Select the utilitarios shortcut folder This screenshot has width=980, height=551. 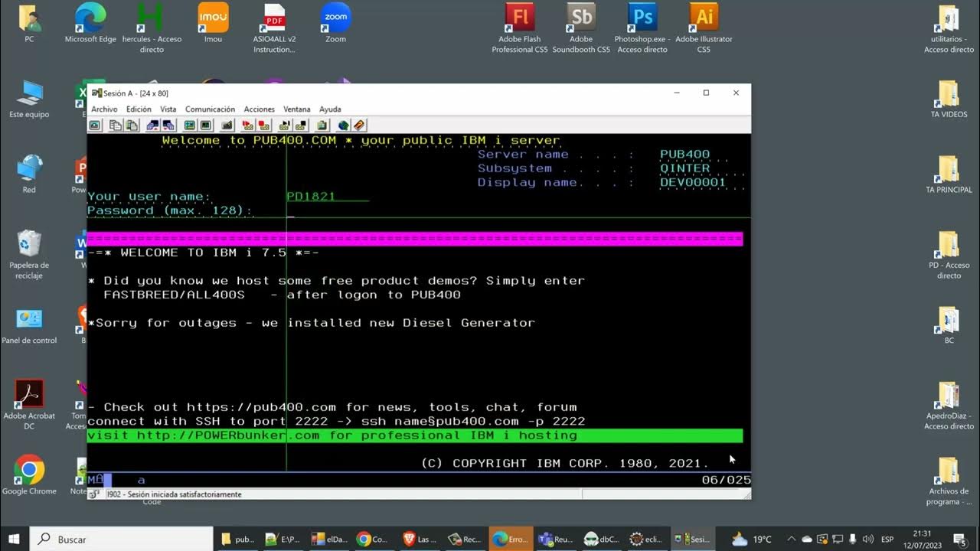coord(949,28)
